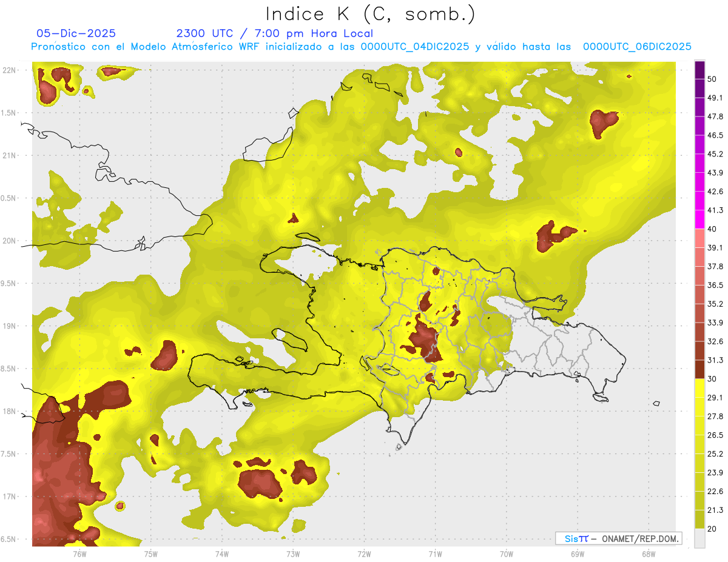This screenshot has height=562, width=728.
Task: Click the longitude label '72W'
Action: pyautogui.click(x=364, y=554)
